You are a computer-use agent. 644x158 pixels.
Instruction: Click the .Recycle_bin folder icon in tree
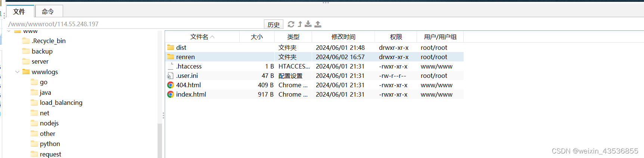click(26, 41)
